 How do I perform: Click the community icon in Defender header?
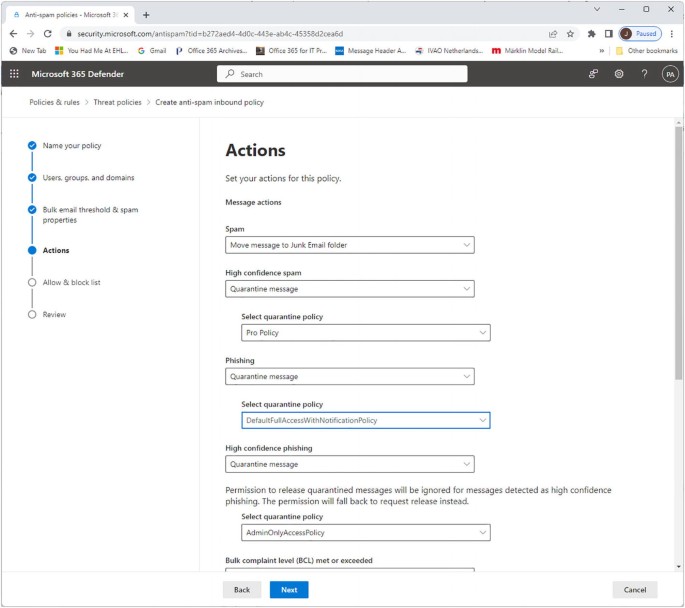tap(593, 74)
